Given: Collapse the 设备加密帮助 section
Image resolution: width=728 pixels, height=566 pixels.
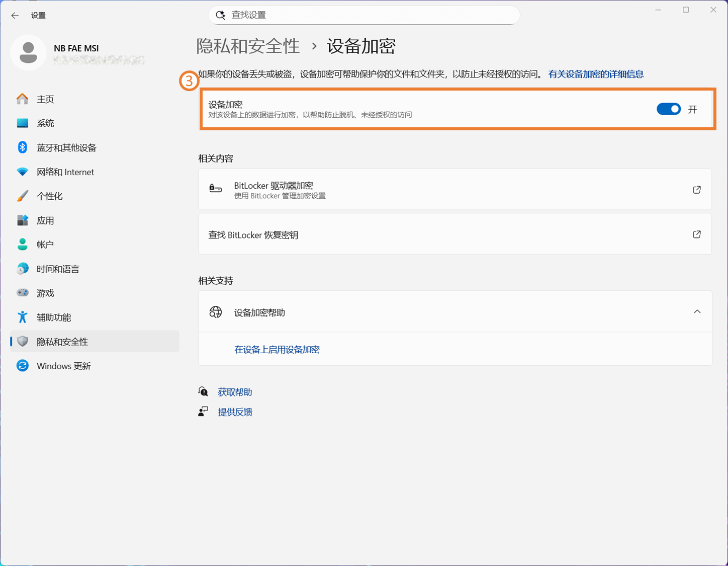Looking at the screenshot, I should pyautogui.click(x=697, y=312).
